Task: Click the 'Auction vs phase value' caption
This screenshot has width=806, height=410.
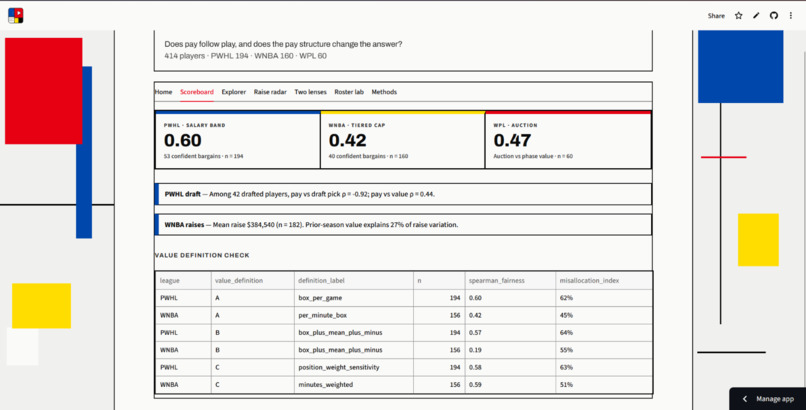Action: 533,156
